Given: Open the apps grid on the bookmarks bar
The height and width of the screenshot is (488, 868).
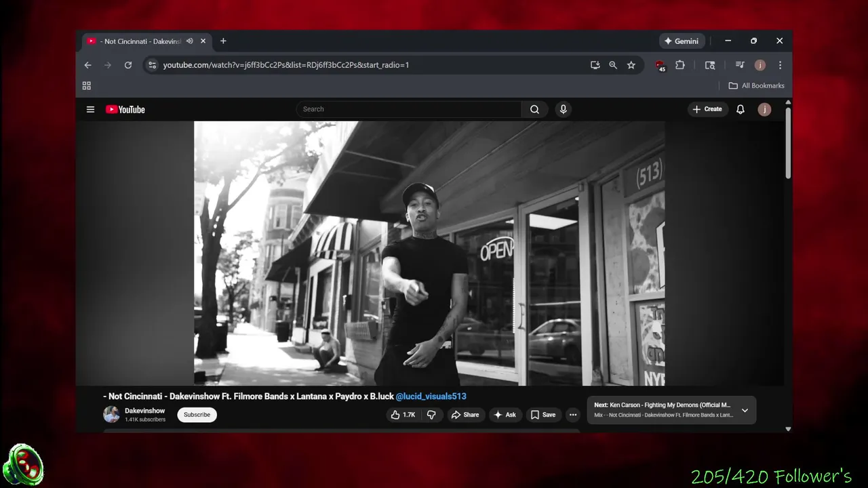Looking at the screenshot, I should [x=86, y=85].
